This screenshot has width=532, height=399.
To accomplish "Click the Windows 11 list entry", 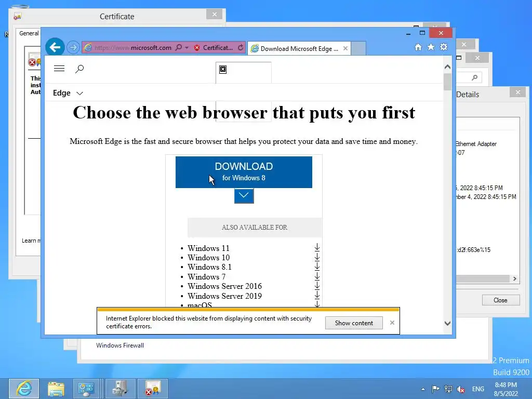I will (x=208, y=248).
